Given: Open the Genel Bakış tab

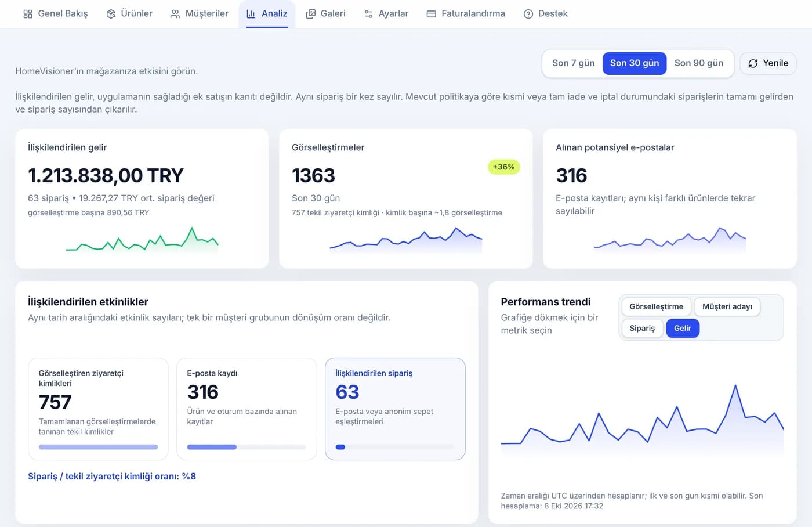Looking at the screenshot, I should [56, 14].
